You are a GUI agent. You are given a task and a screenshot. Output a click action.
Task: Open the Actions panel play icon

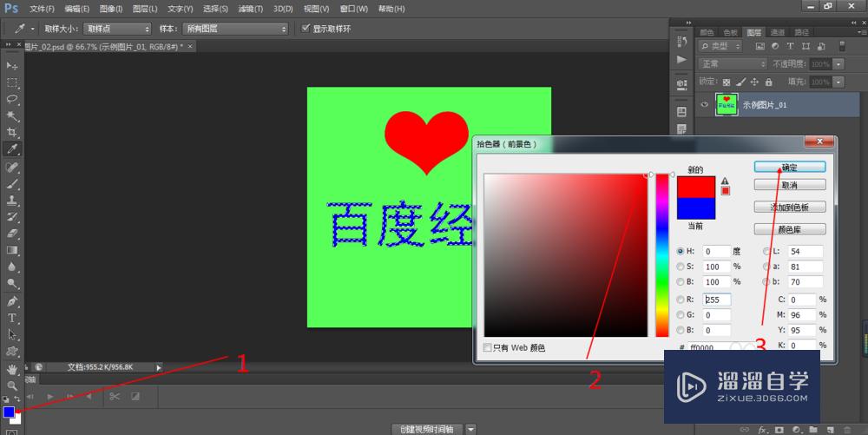coord(682,59)
